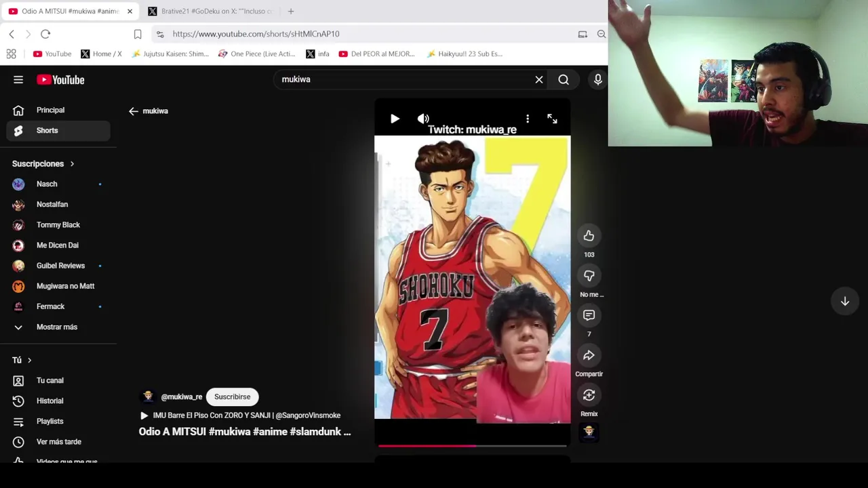The height and width of the screenshot is (488, 868).
Task: Open Ver más tarde
Action: tap(58, 441)
